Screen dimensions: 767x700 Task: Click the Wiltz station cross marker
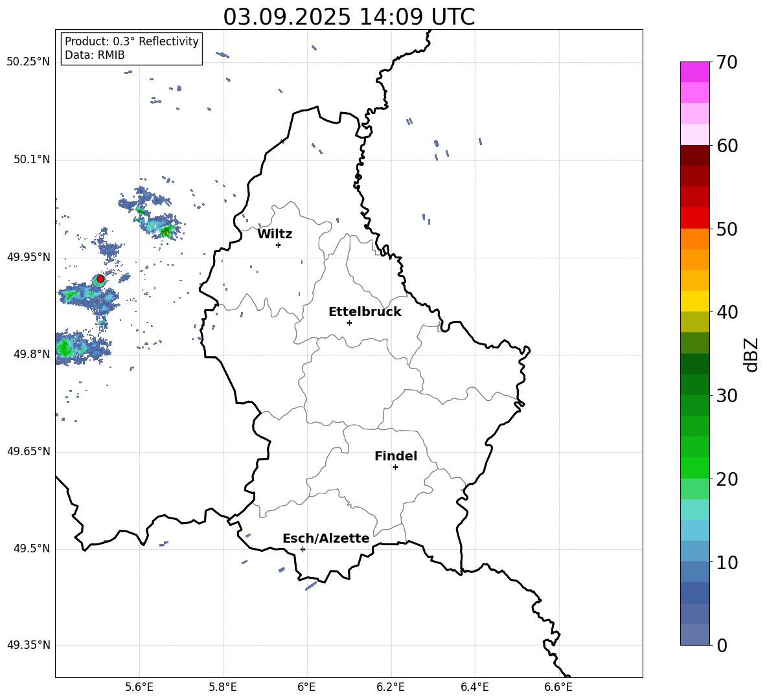coord(279,245)
